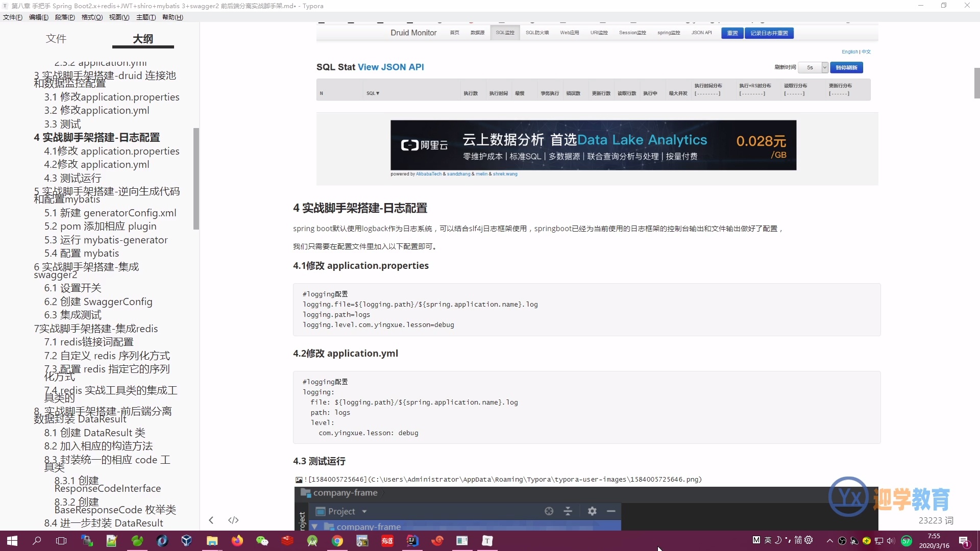Launch IntelliJ IDEA from the taskbar
Viewport: 980px width, 551px height.
click(x=412, y=541)
